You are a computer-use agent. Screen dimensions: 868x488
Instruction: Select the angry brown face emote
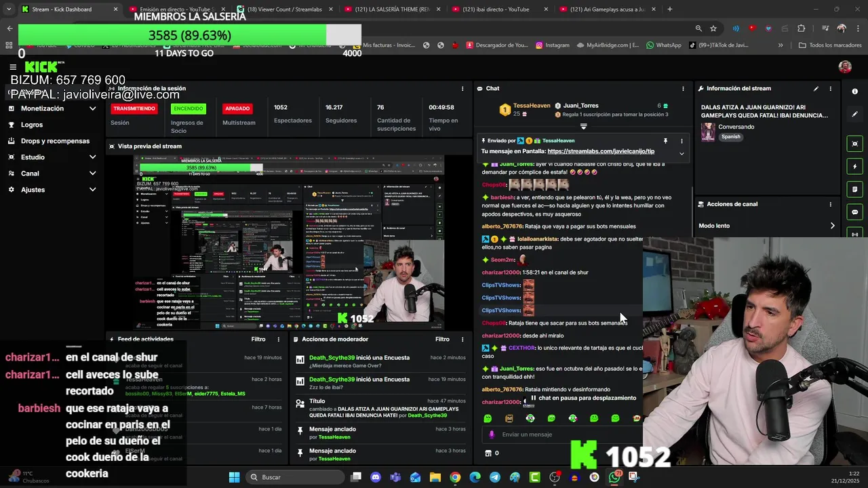(509, 418)
